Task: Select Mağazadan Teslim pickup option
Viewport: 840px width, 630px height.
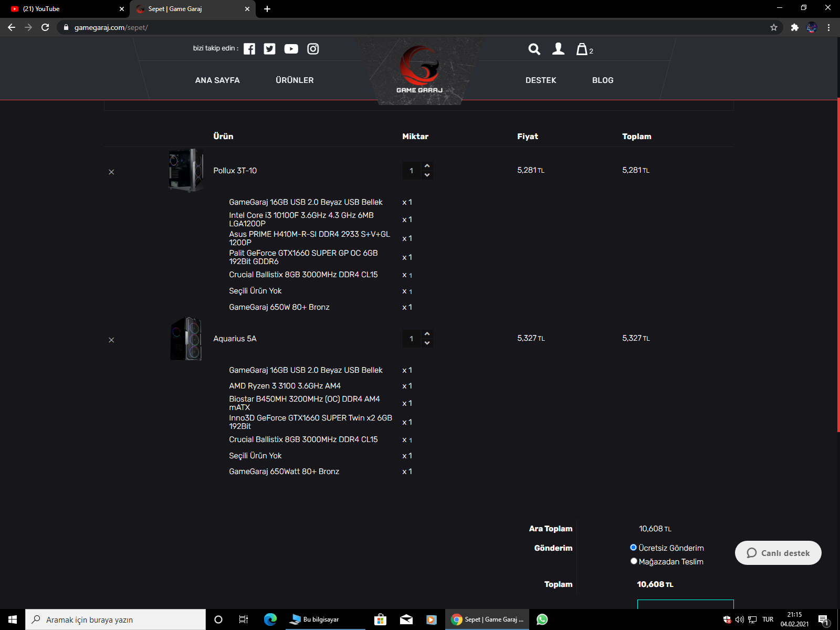Action: pos(634,561)
